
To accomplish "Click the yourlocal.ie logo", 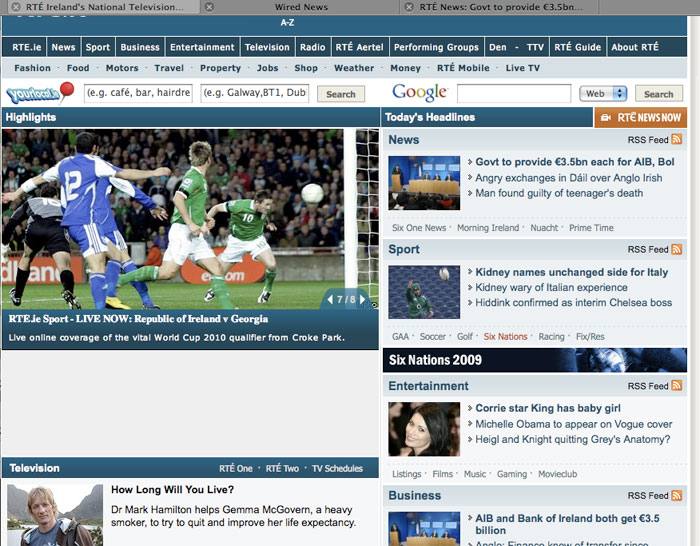I will tap(40, 94).
